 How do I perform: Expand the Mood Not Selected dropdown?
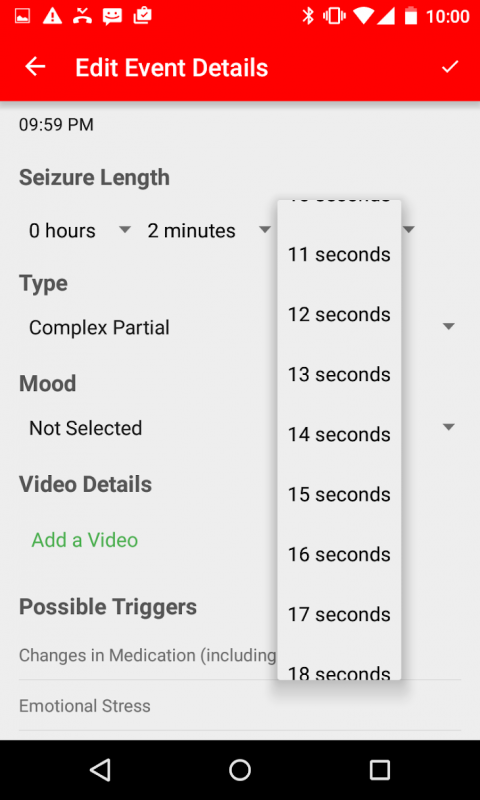(x=240, y=428)
